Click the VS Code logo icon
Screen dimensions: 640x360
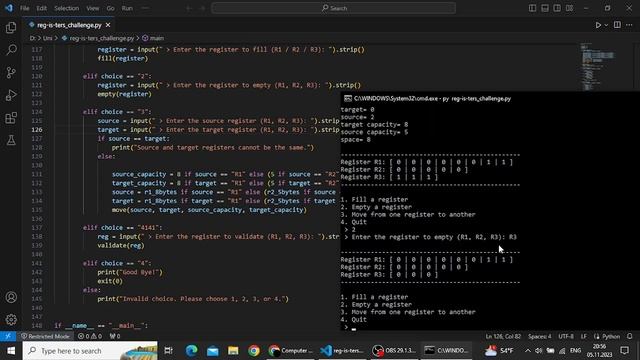pyautogui.click(x=9, y=8)
